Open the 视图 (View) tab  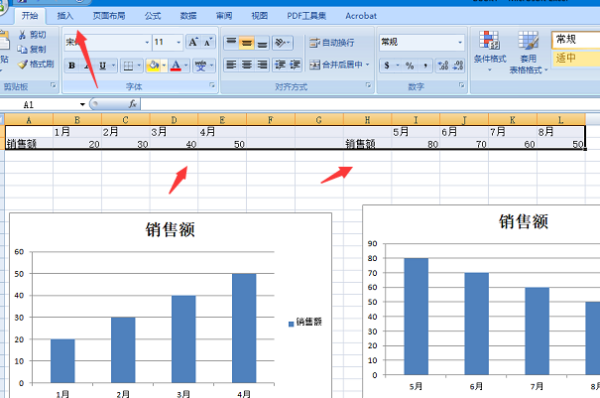pyautogui.click(x=259, y=16)
